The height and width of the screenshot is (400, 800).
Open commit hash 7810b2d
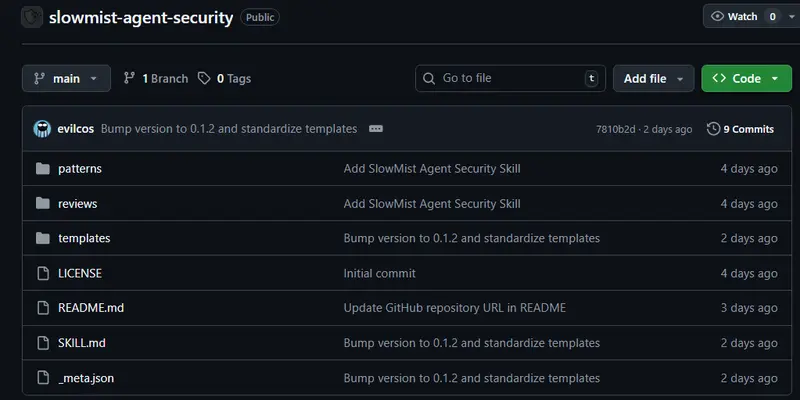[615, 129]
